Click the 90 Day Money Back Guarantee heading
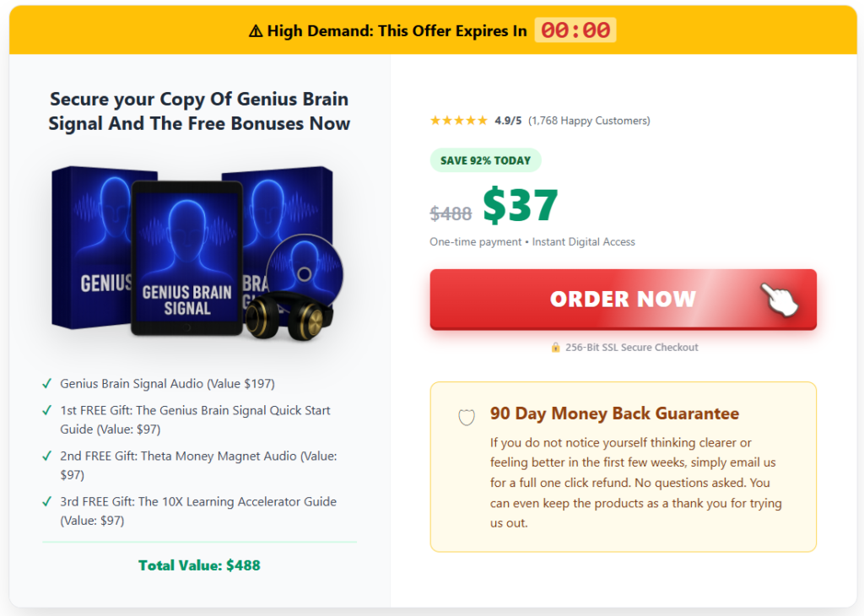The image size is (864, 616). point(614,414)
